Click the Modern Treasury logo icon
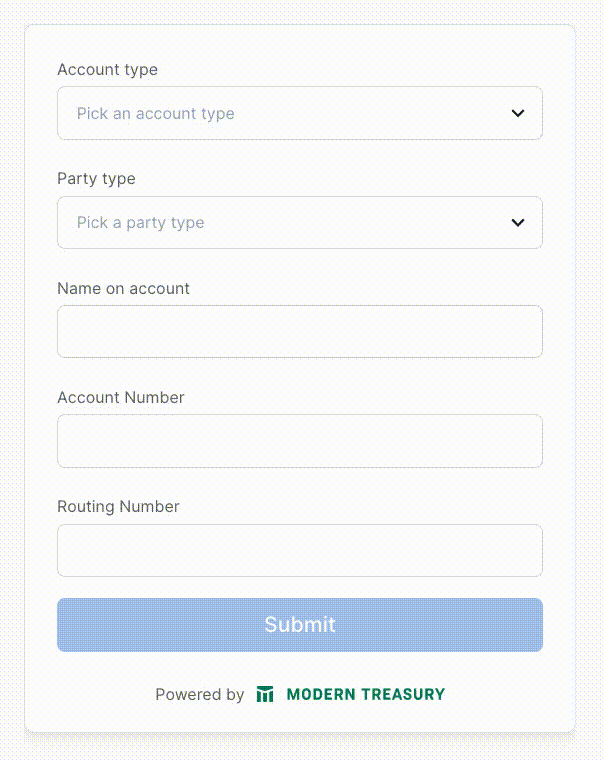The width and height of the screenshot is (604, 760). 265,694
